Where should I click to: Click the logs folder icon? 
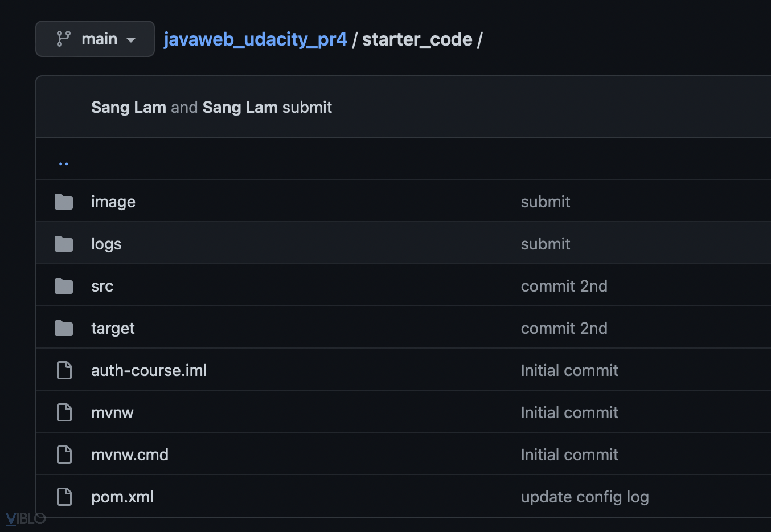click(x=64, y=243)
